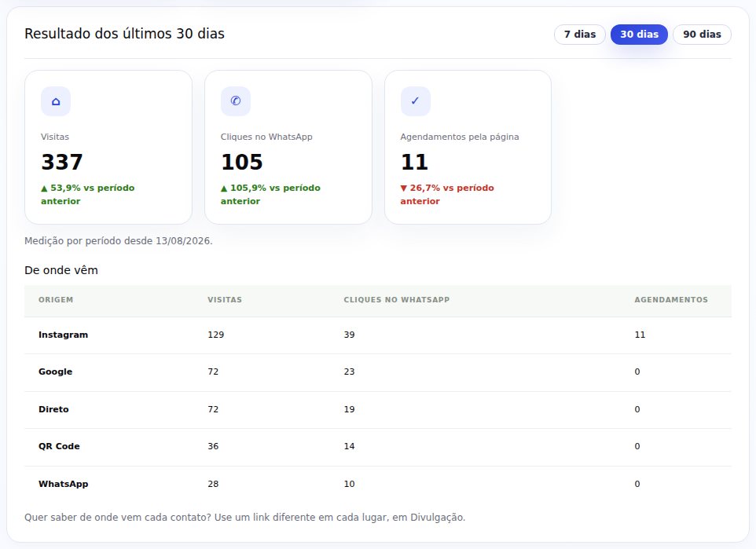Select the 30 dias period pill

639,35
